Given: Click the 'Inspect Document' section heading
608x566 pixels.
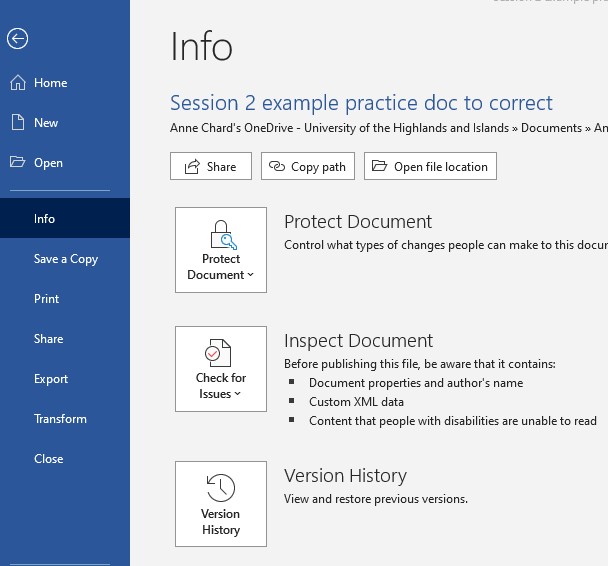Looking at the screenshot, I should coord(358,341).
